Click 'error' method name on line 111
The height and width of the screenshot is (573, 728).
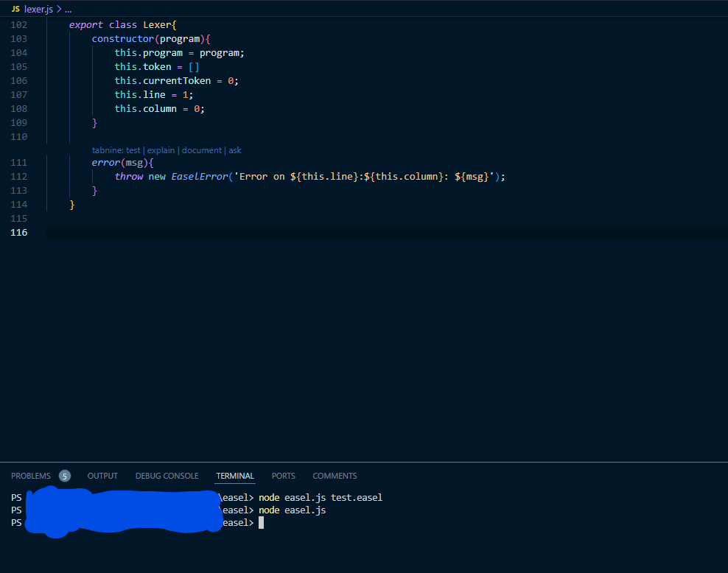pos(105,162)
